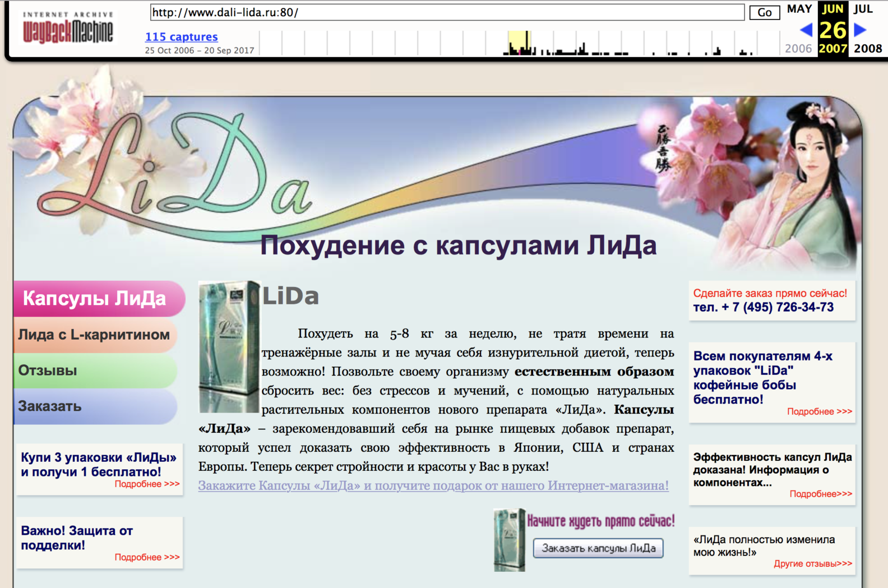Screen dimensions: 888x588
Task: Click Подробнее under кофейные бобы бесплатно
Action: pos(819,411)
